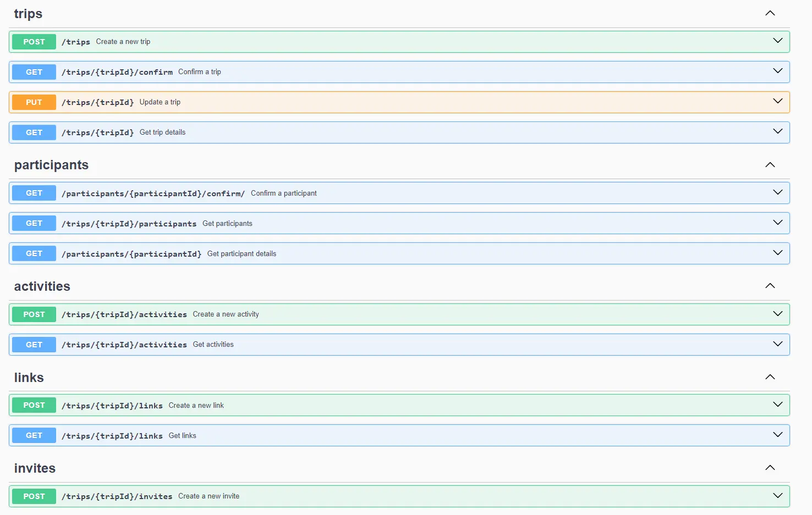Open the /participants/{participantId}/confirm/ path
Screen dimensions: 812x515
tap(153, 193)
